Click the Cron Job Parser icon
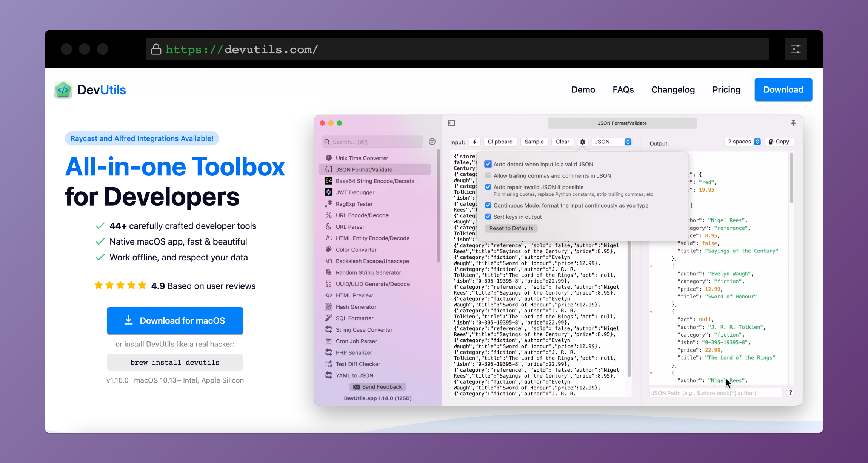This screenshot has height=463, width=868. (x=329, y=341)
